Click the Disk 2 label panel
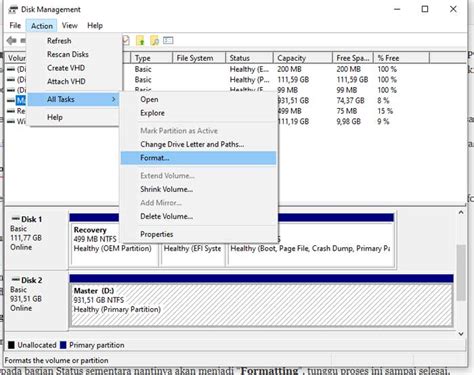Image resolution: width=474 pixels, height=375 pixels. (x=36, y=300)
